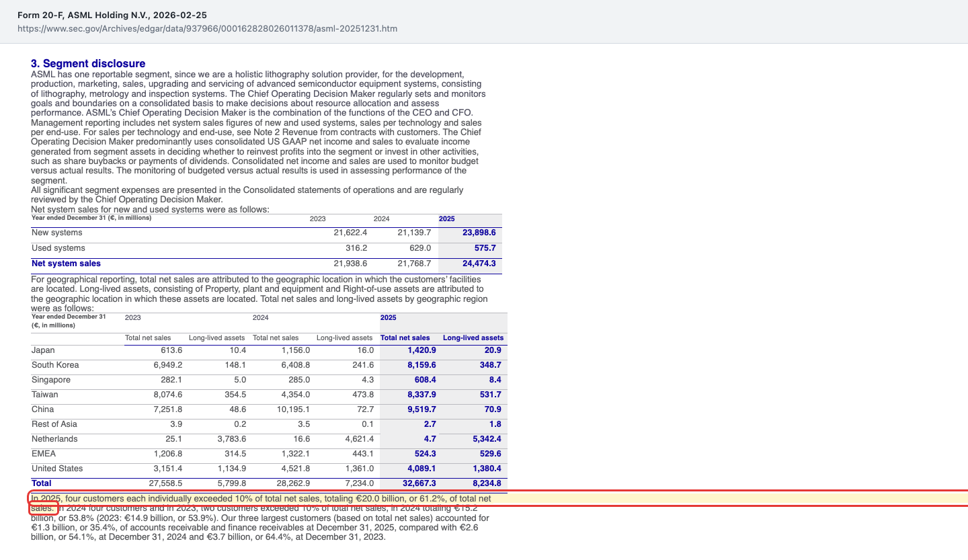Open the SEC archive URL link

207,29
